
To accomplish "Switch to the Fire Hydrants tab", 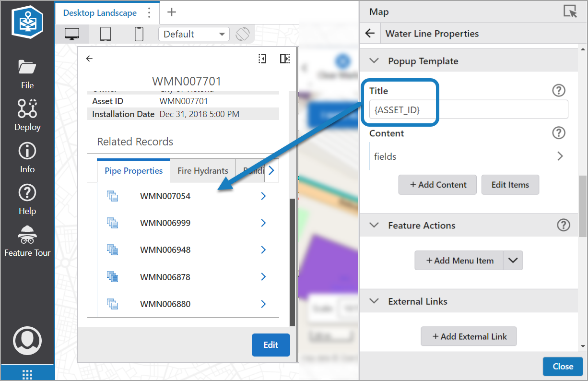I will [x=202, y=170].
